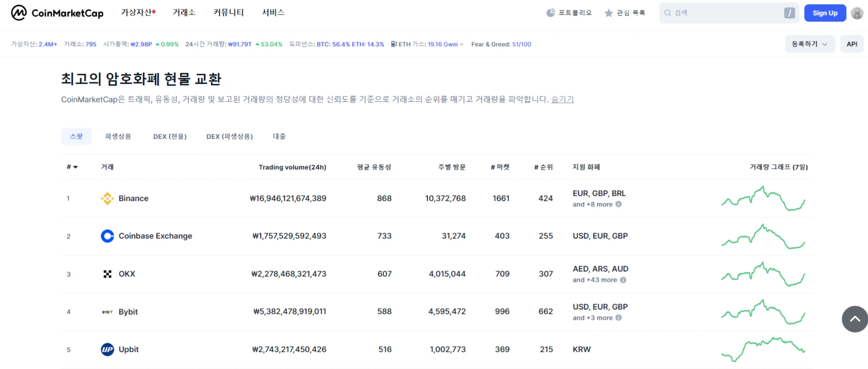Click the 숨기기 link
Viewport: 868px width, 369px height.
562,99
